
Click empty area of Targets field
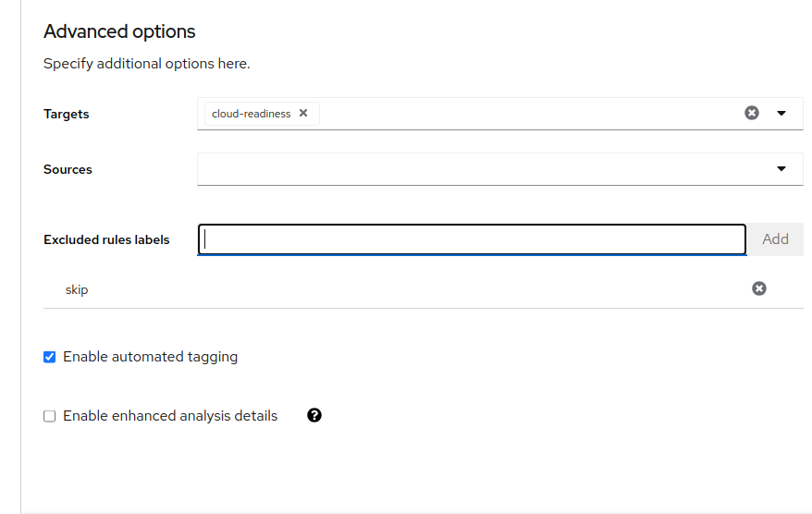coord(527,113)
